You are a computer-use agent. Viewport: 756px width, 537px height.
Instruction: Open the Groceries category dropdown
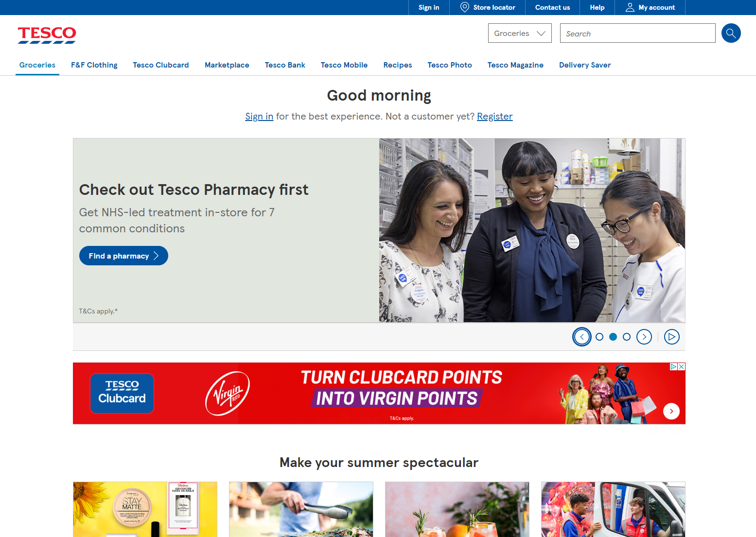(519, 33)
